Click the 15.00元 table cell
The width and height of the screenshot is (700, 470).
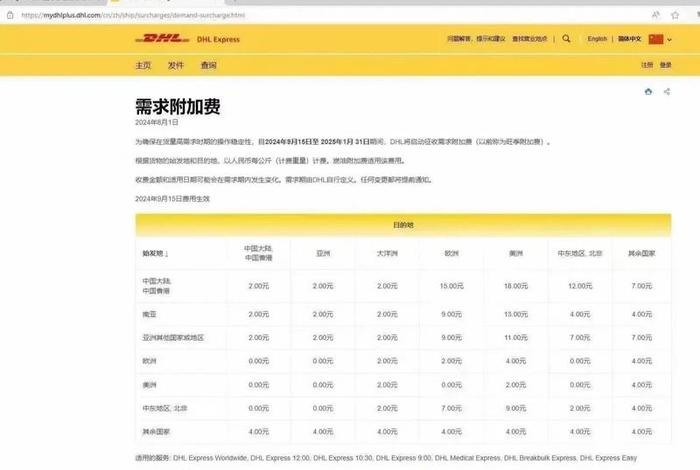click(451, 286)
